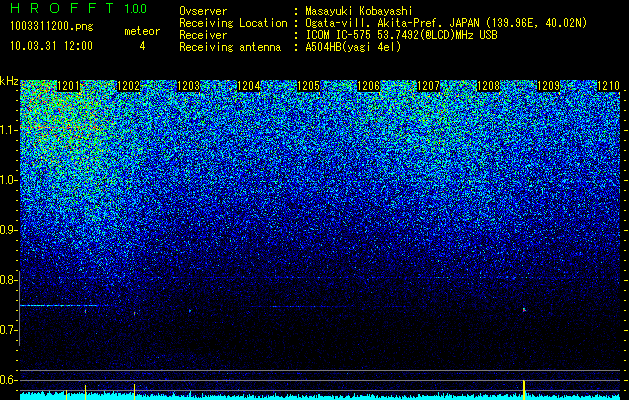Click the 'meteor' count label

pos(142,31)
